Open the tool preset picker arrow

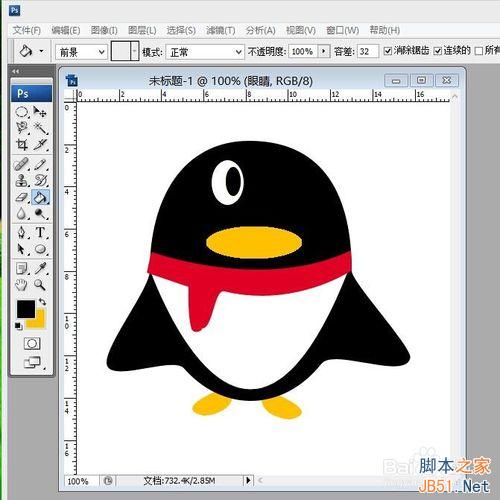41,51
